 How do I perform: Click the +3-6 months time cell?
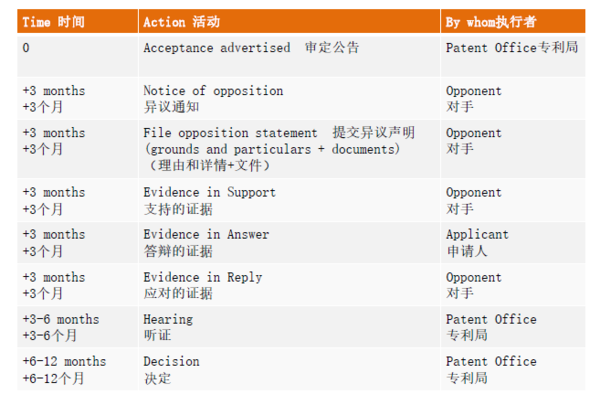point(78,327)
